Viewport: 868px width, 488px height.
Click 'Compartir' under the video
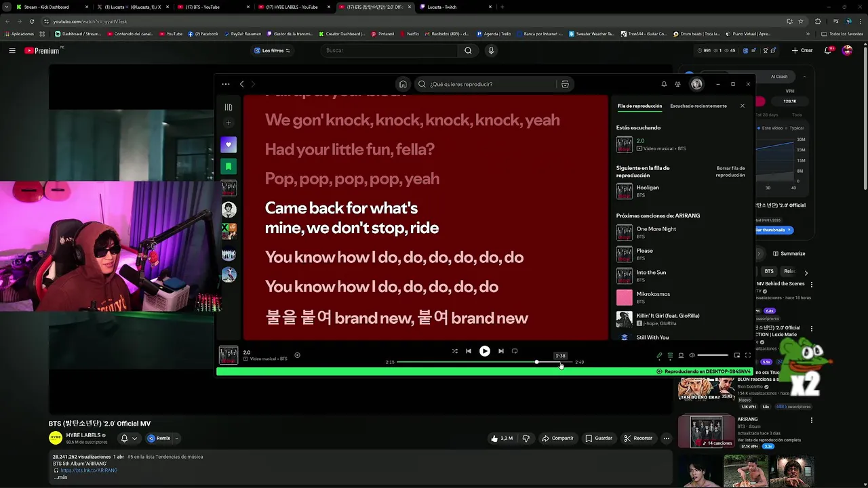557,439
